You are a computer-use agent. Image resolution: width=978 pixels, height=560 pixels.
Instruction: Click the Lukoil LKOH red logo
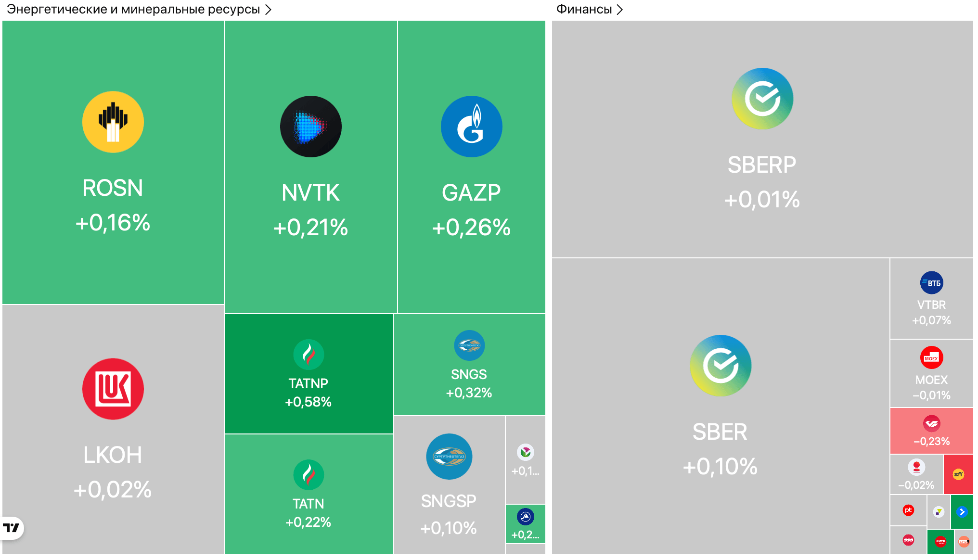point(113,389)
